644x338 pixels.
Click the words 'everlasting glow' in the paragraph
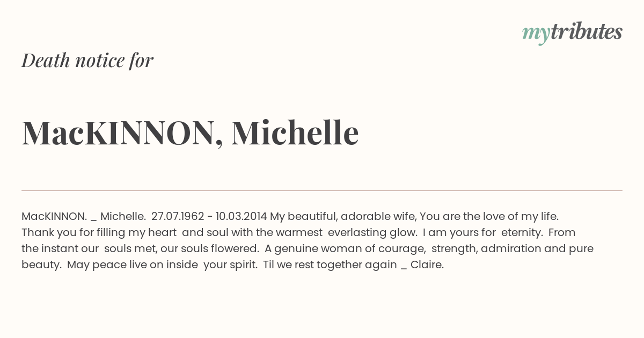[x=372, y=233]
